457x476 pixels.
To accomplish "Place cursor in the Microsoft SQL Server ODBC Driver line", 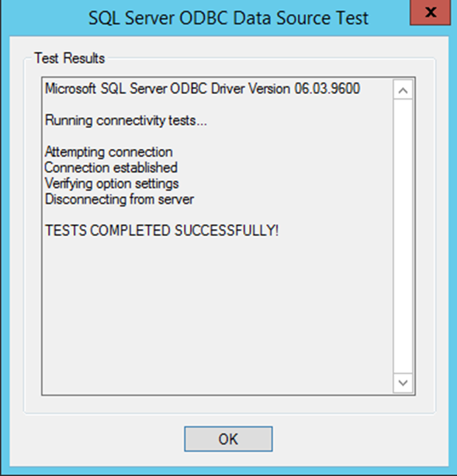I will coord(203,89).
